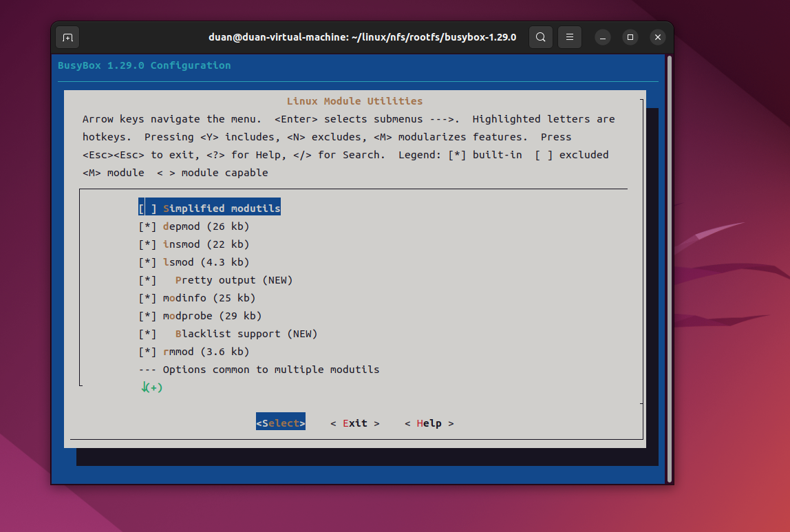
Task: Click the < Exit > button
Action: tap(354, 423)
